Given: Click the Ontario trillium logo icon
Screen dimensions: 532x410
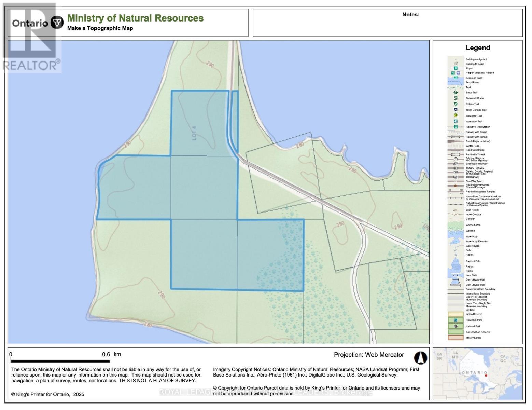Looking at the screenshot, I should (57, 23).
